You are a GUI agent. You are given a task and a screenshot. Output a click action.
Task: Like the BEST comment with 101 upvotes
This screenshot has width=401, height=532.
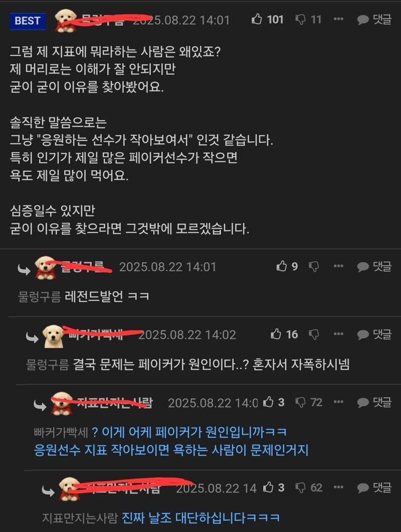257,20
